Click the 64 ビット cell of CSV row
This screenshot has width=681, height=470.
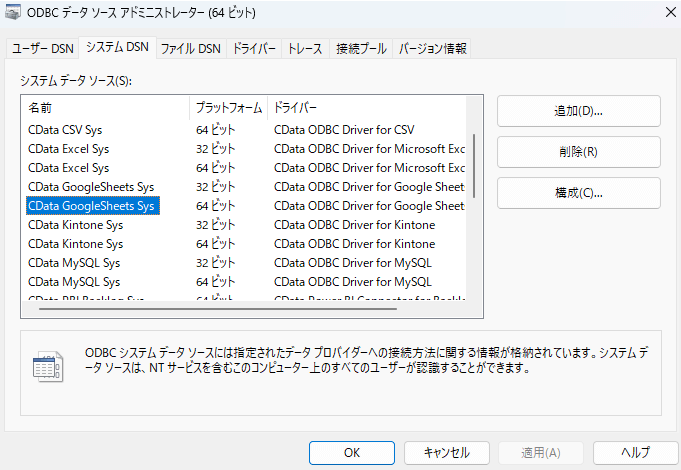pyautogui.click(x=215, y=130)
